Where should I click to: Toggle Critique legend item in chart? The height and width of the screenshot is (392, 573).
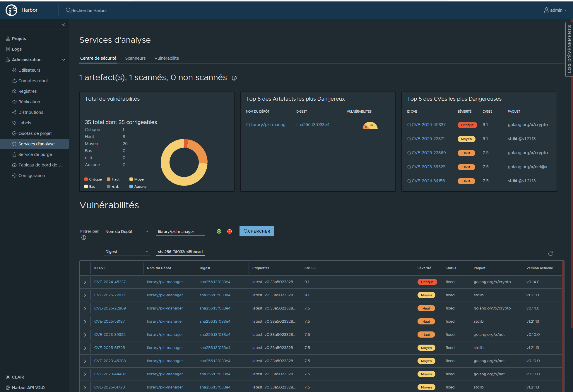click(93, 179)
